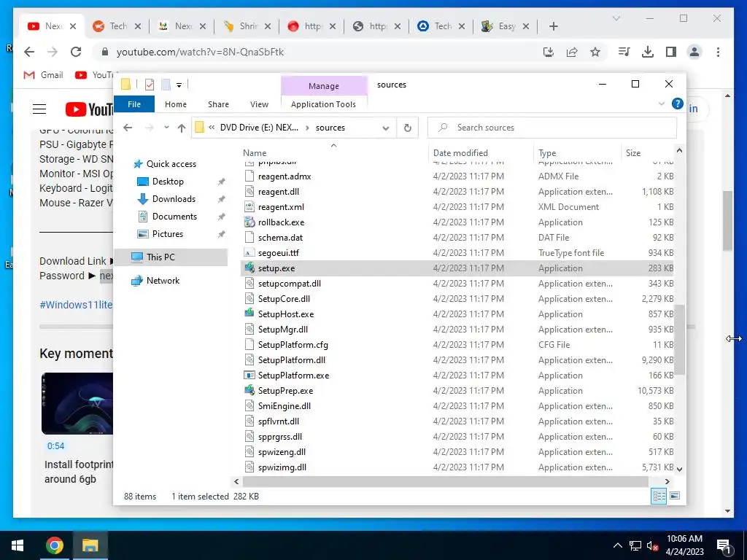This screenshot has height=560, width=747.
Task: Select Desktop in navigation pane
Action: click(168, 182)
